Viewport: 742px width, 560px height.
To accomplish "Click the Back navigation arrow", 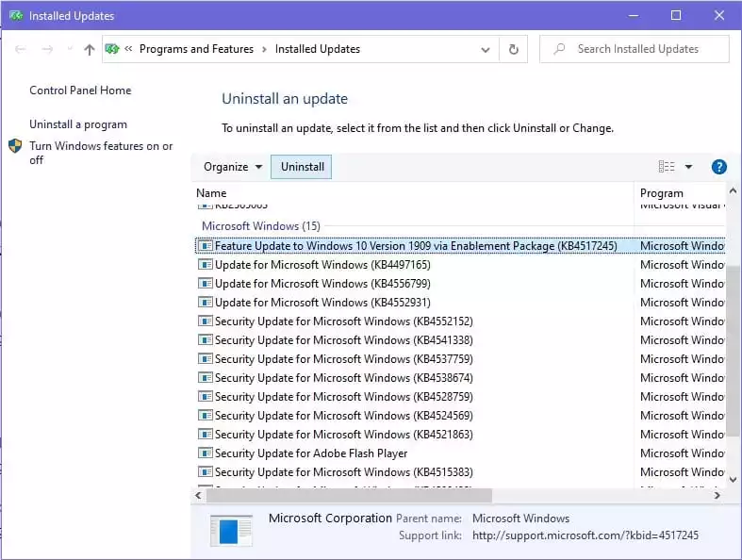I will [x=21, y=49].
